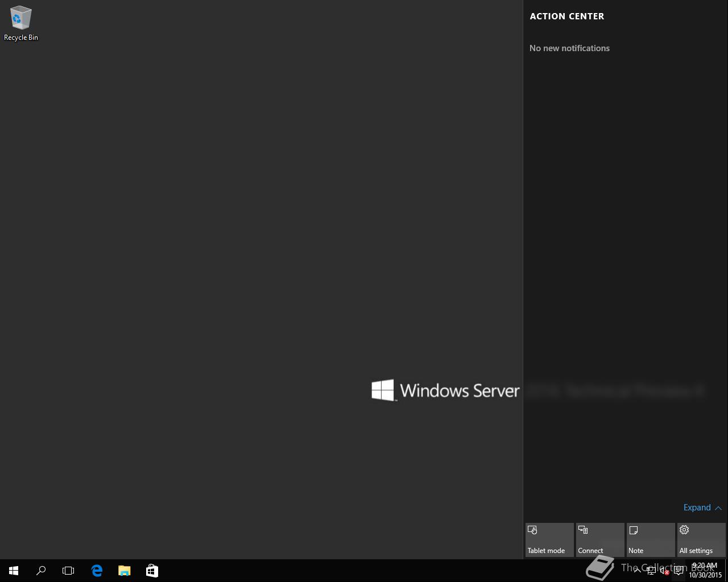728x582 pixels.
Task: Open the Windows Start menu
Action: [14, 571]
